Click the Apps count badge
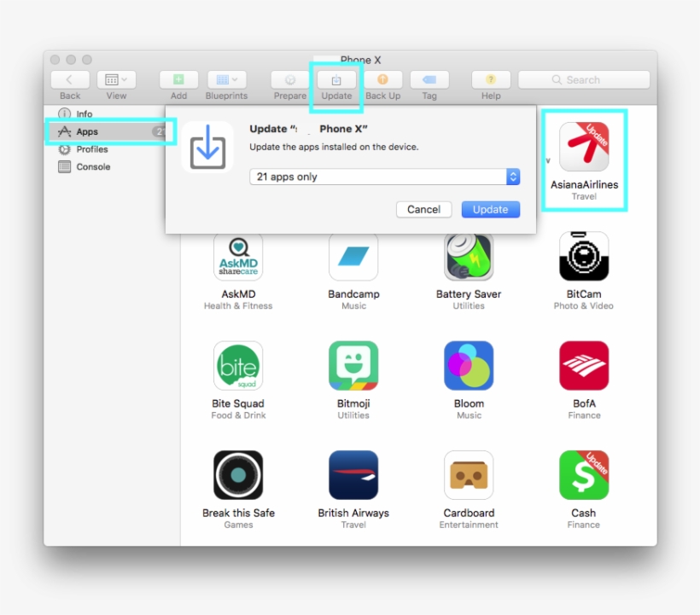The width and height of the screenshot is (700, 615). point(160,131)
